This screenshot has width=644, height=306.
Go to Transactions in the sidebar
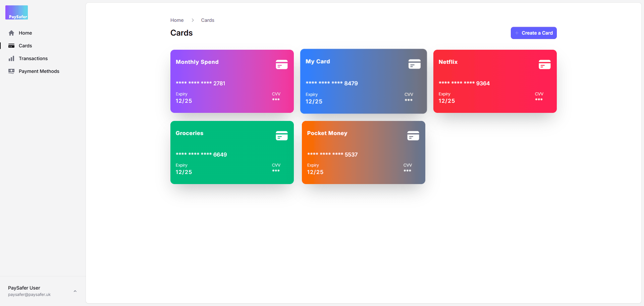click(33, 58)
